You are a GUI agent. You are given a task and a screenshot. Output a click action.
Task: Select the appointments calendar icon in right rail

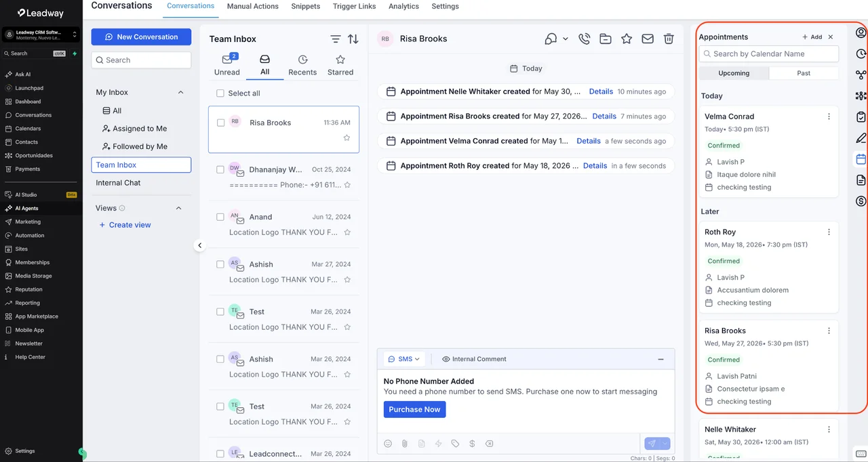861,159
